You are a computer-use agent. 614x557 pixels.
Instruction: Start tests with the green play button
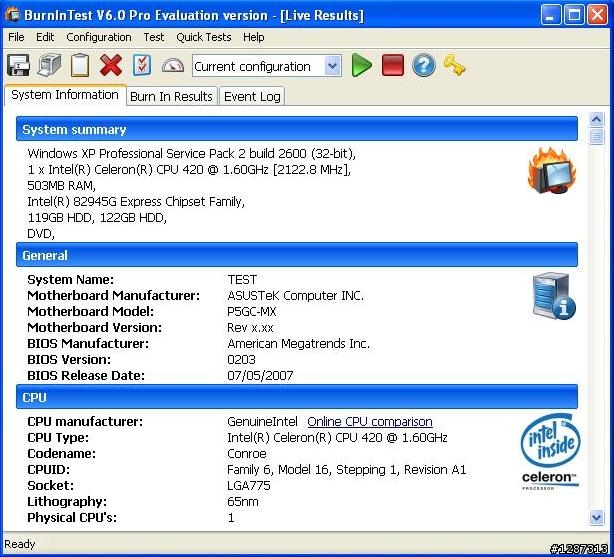coord(361,65)
